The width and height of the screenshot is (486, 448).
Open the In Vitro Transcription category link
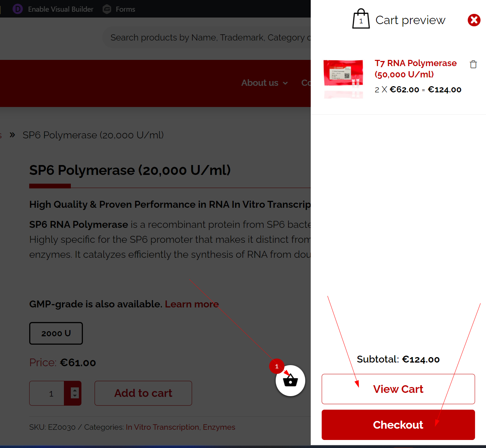pos(162,427)
